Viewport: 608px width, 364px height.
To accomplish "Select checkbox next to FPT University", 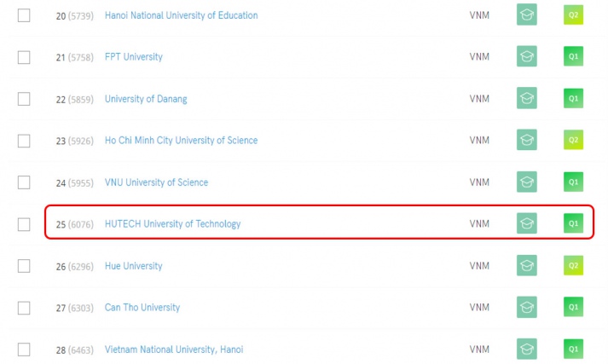I will point(24,57).
